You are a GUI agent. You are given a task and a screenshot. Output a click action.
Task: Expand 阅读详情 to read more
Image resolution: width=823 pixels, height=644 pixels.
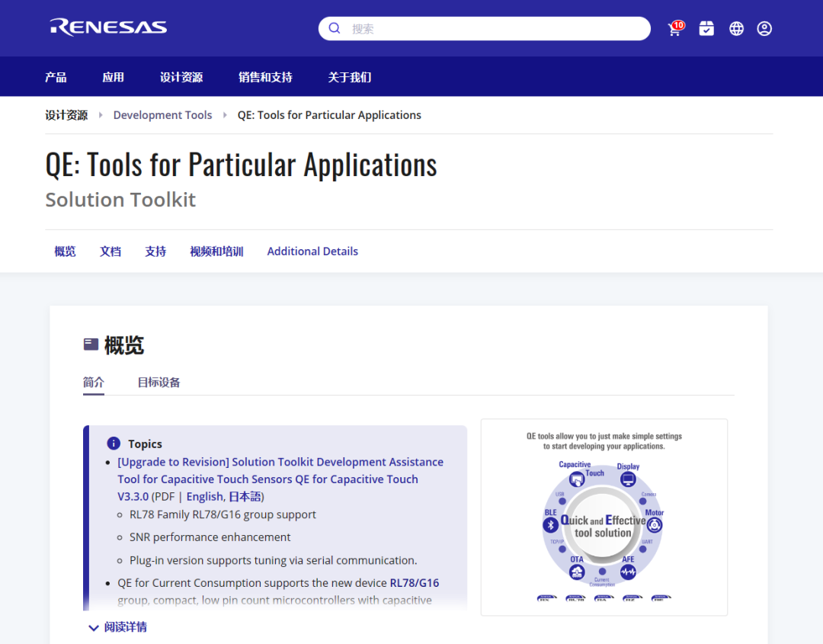[x=117, y=626]
